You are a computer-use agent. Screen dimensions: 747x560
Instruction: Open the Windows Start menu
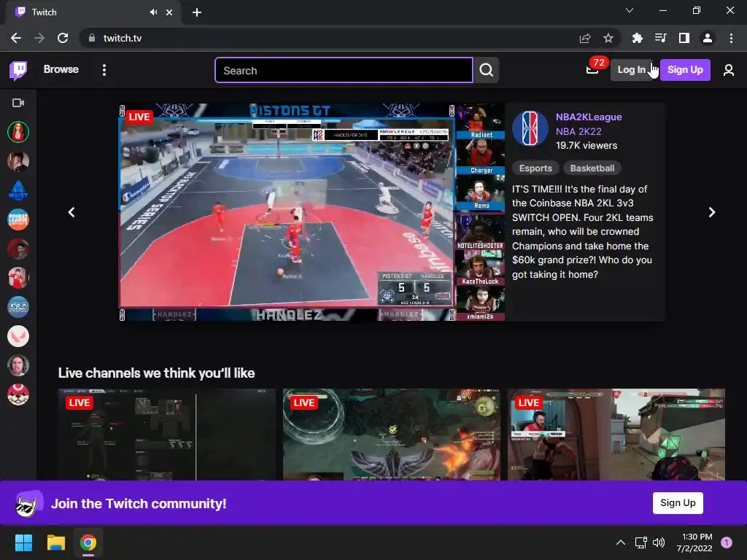(23, 542)
